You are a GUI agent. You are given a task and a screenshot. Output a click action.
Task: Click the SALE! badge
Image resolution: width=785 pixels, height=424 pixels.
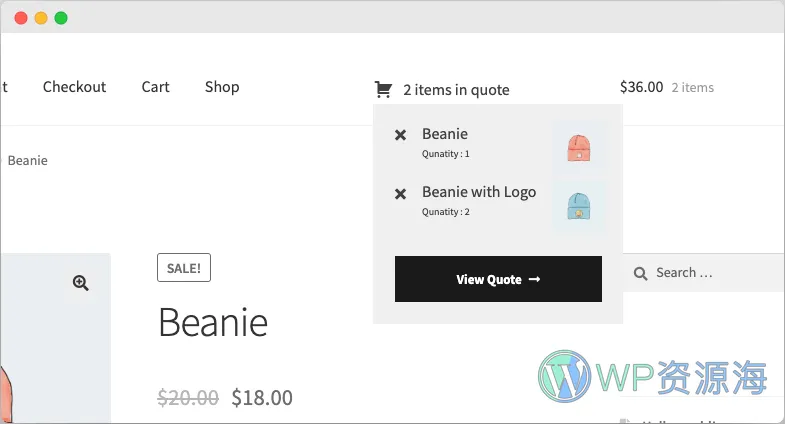pyautogui.click(x=184, y=268)
